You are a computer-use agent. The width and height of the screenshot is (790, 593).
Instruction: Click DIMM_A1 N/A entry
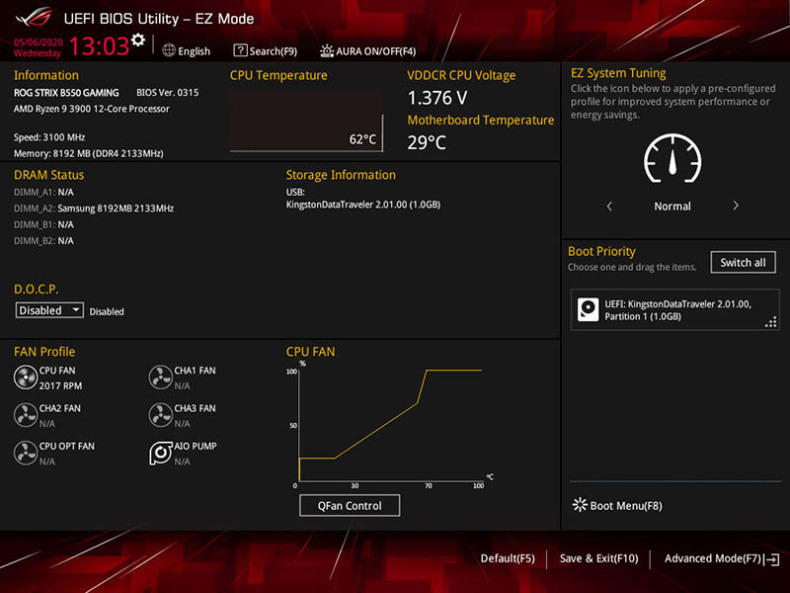point(44,192)
